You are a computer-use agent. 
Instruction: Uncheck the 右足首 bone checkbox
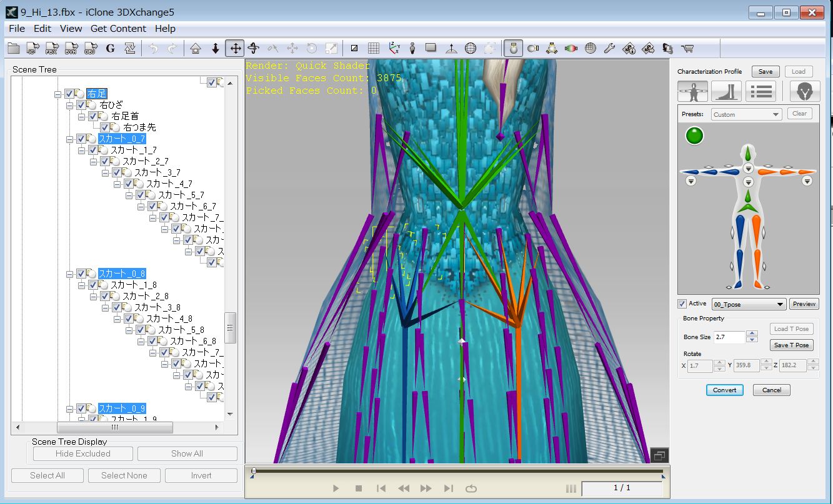(93, 116)
